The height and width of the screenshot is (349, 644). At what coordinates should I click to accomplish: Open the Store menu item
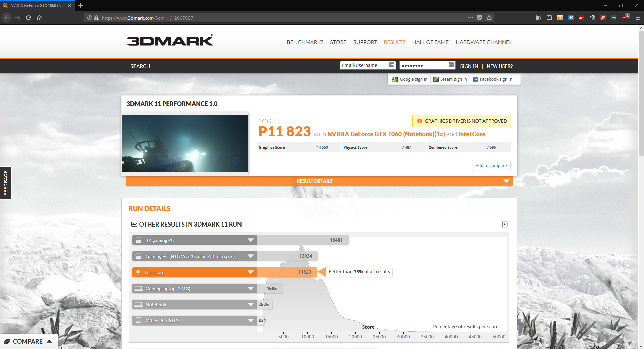pyautogui.click(x=338, y=42)
